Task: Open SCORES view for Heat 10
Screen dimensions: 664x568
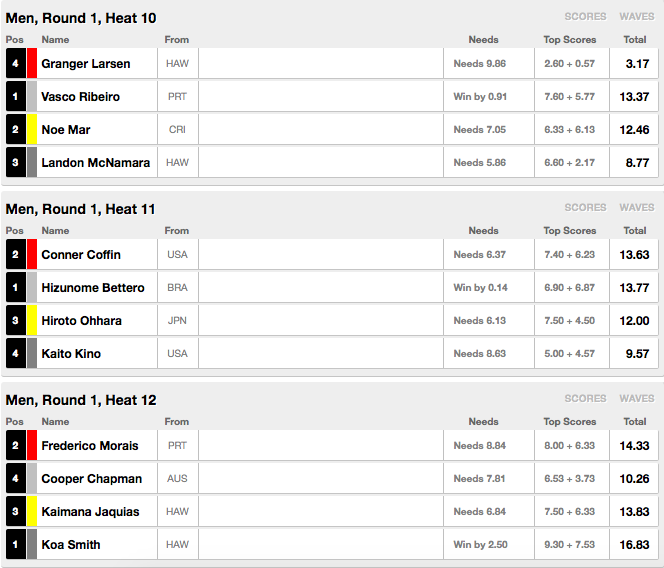Action: 585,17
